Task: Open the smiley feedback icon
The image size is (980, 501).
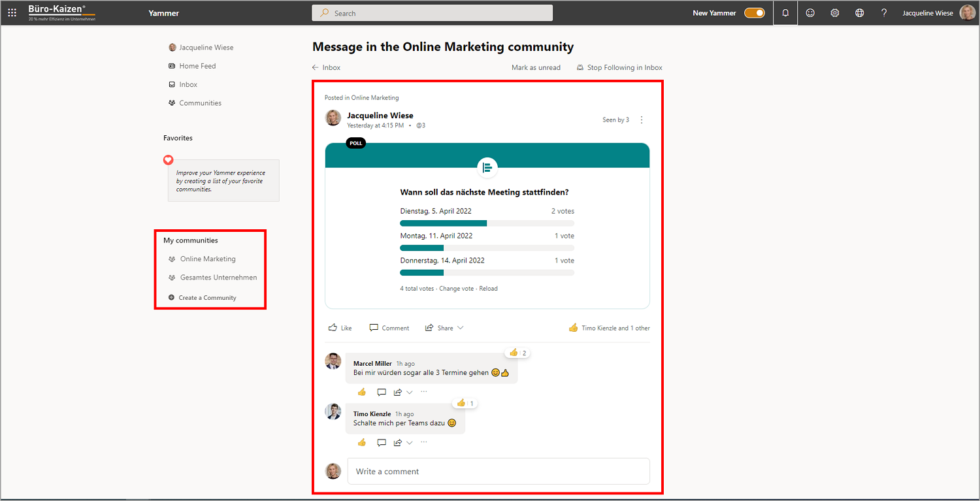Action: pos(810,12)
